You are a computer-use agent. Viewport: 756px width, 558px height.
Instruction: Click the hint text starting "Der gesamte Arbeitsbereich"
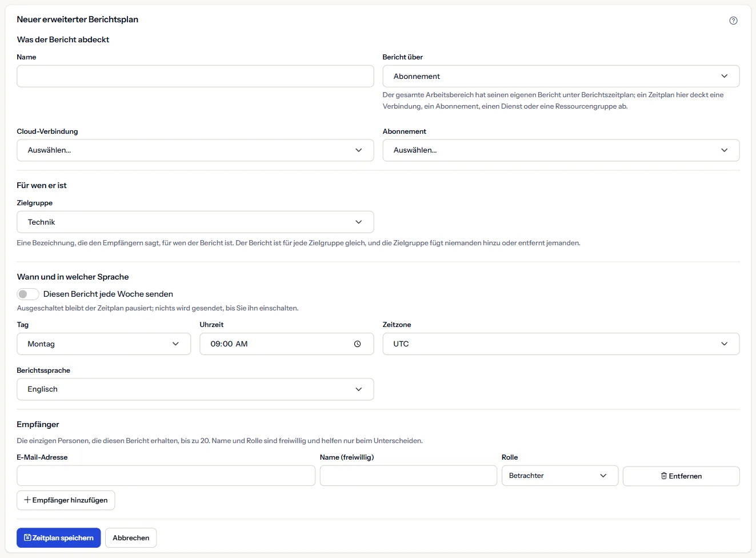553,101
